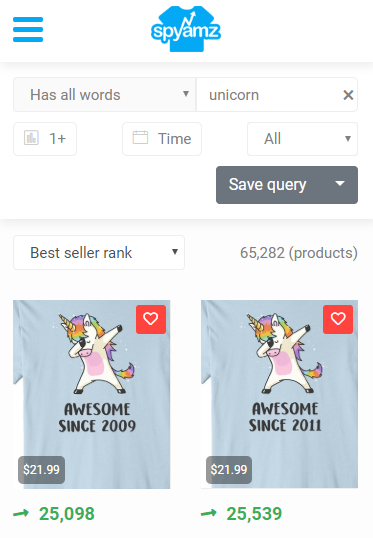Open the Has all words dropdown

[x=105, y=95]
